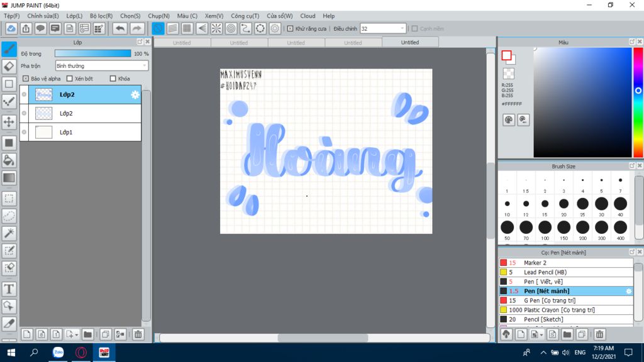Open Opera browser from taskbar
The height and width of the screenshot is (362, 644).
click(81, 353)
